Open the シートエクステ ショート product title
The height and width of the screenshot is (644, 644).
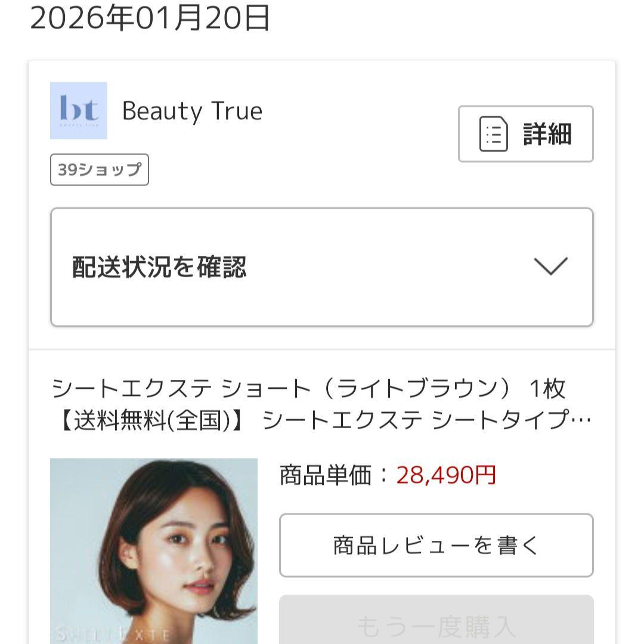pos(309,389)
